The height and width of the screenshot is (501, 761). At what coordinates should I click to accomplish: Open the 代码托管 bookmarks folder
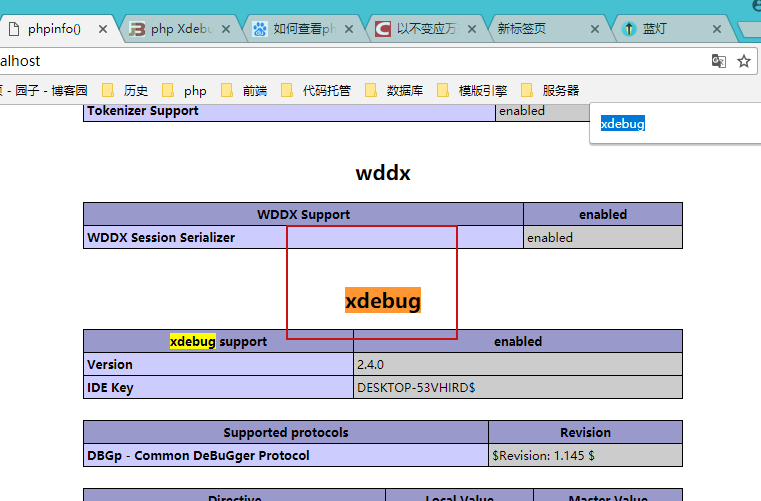click(316, 90)
